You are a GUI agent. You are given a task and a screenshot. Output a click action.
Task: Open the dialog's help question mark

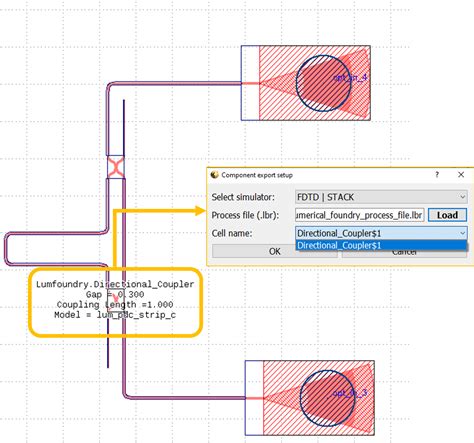(437, 175)
